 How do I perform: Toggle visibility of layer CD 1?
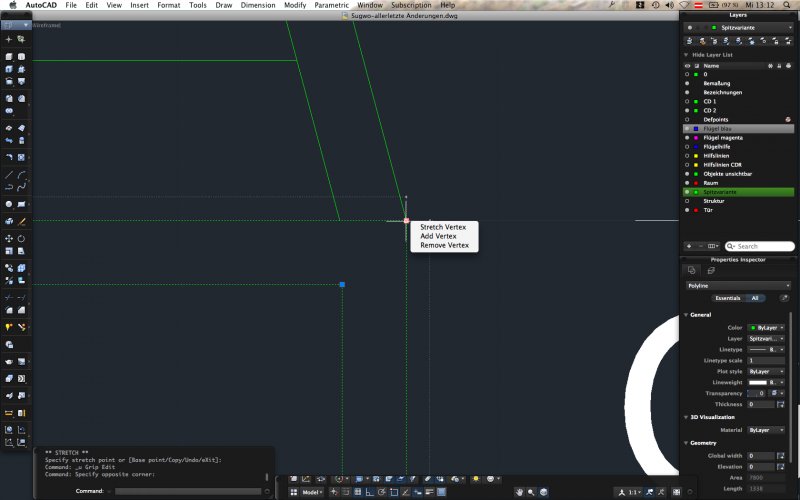687,102
